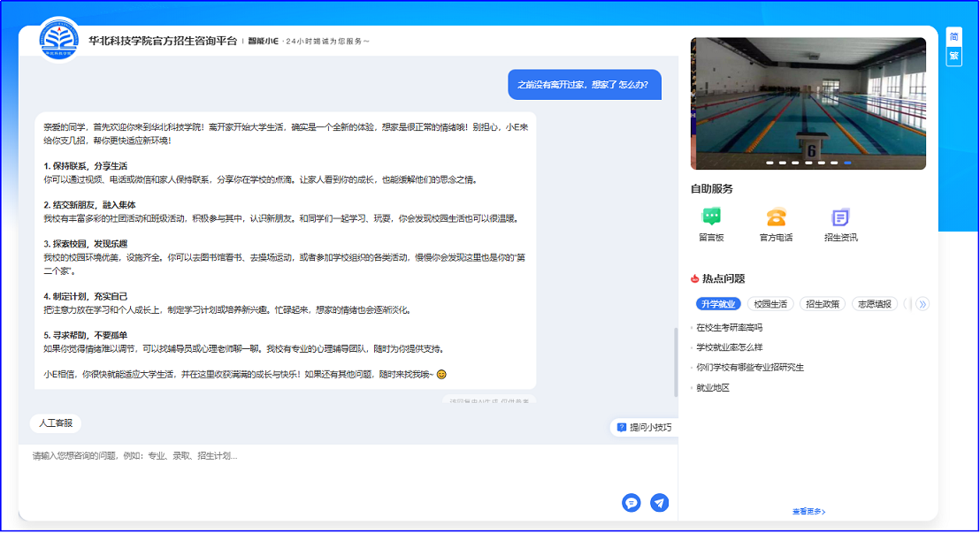980x533 pixels.
Task: Select the last active carousel dot indicator
Action: click(x=847, y=163)
